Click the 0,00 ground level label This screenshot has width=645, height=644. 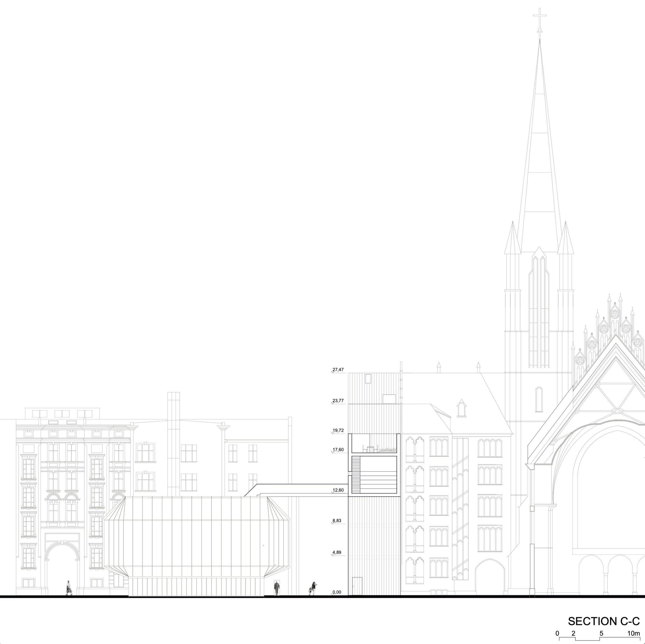[x=337, y=592]
